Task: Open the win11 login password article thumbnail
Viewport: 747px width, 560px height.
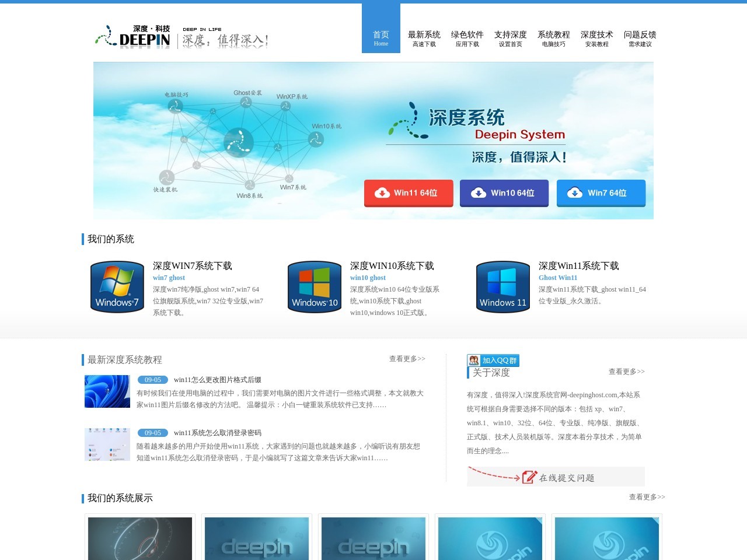Action: [x=107, y=444]
